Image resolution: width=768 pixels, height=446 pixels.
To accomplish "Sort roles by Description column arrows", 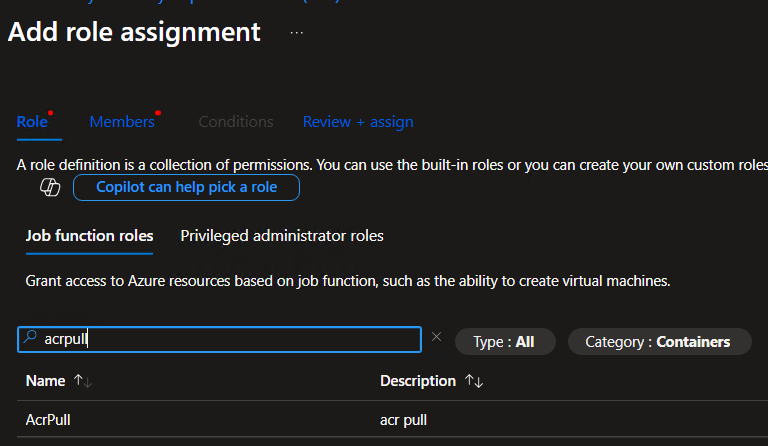I will tap(474, 381).
